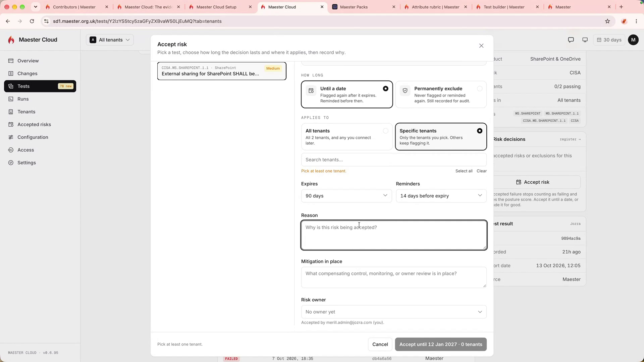Click Accept until 12 Jan 2027 button

tap(441, 344)
